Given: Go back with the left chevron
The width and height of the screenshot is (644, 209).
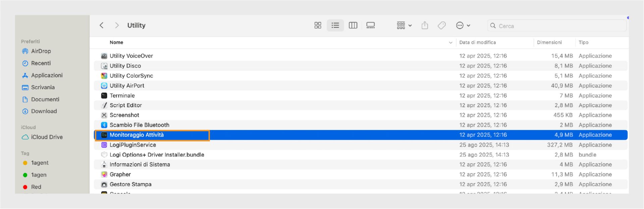Looking at the screenshot, I should [x=102, y=26].
